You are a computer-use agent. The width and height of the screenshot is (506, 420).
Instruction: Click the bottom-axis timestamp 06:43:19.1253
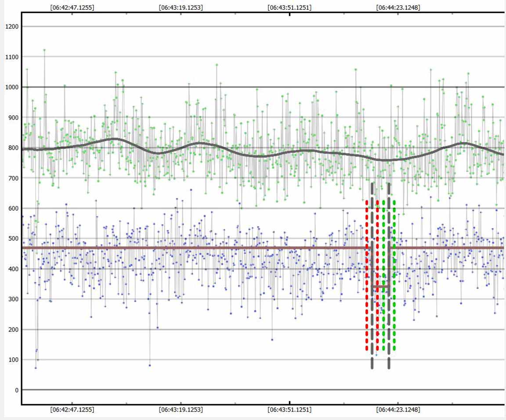tap(181, 410)
